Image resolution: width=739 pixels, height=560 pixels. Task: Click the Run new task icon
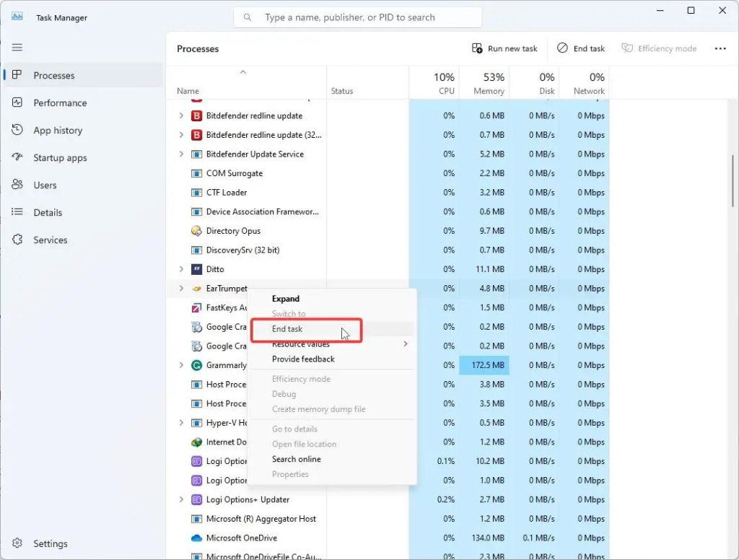[477, 48]
